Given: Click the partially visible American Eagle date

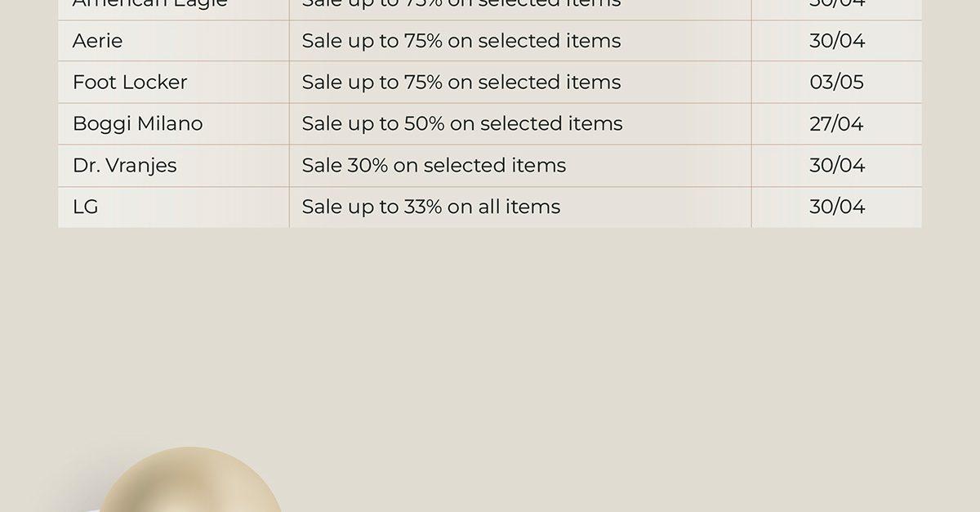Looking at the screenshot, I should [837, 4].
